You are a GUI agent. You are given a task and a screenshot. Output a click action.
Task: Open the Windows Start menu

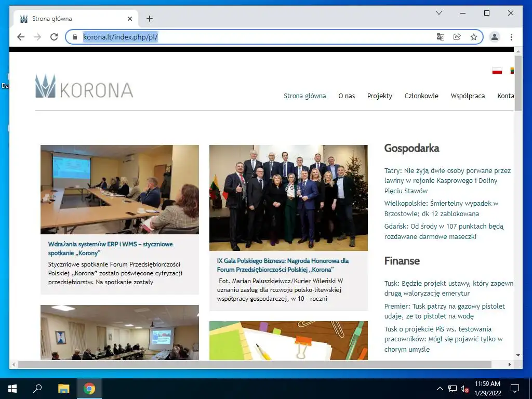point(12,389)
